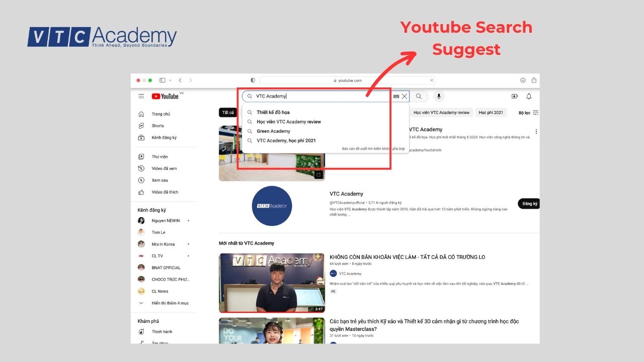Select the 'Green Academy' search suggestion

pos(274,131)
